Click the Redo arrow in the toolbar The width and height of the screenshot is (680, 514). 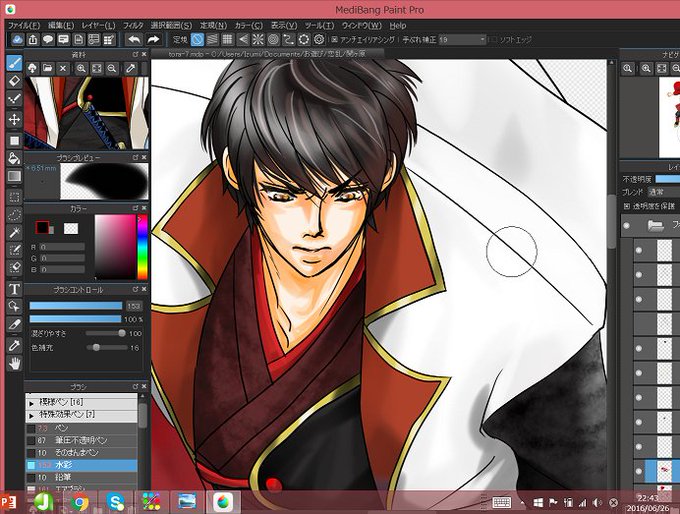click(153, 40)
